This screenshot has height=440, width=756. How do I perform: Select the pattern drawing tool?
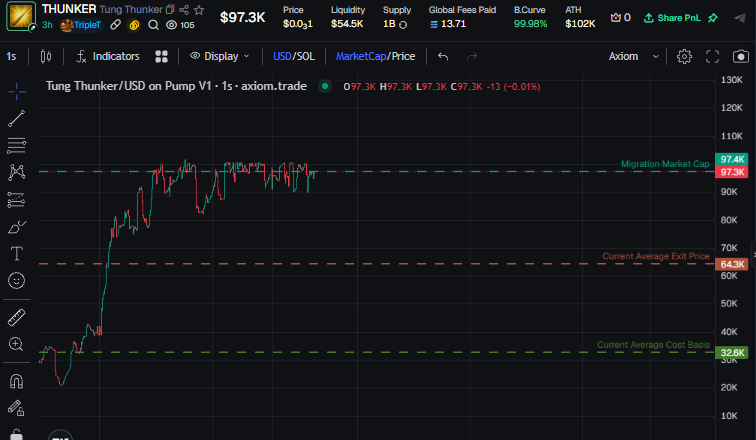coord(16,173)
